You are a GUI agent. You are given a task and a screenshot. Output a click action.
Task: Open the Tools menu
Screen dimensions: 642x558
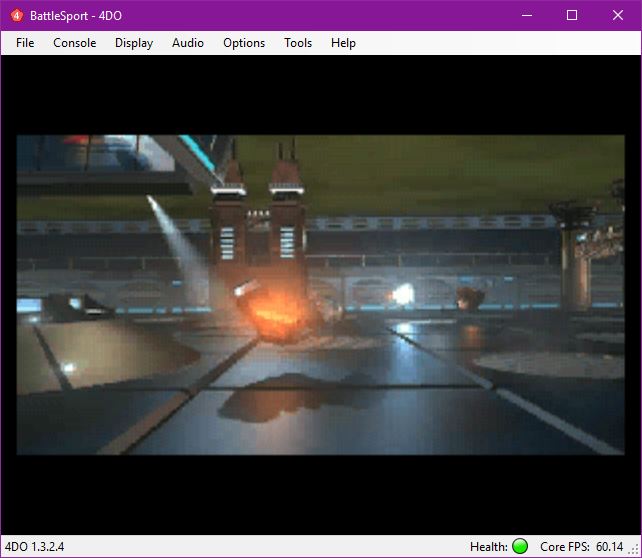298,43
